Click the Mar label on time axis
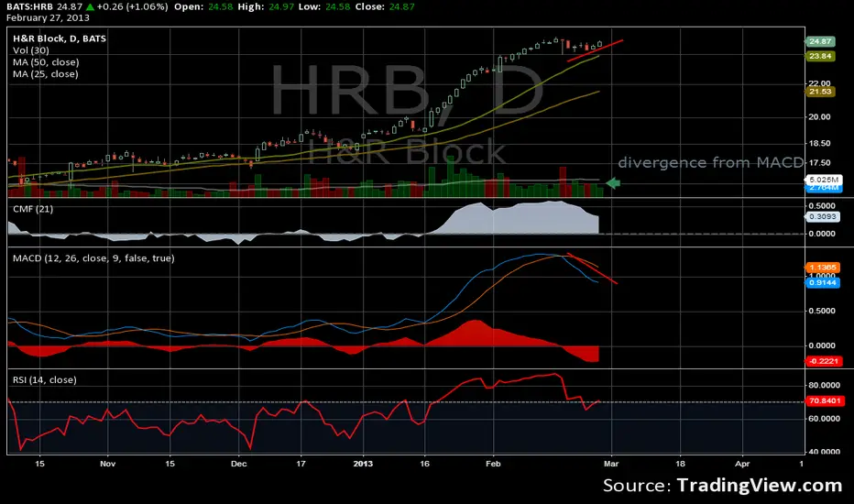This screenshot has height=504, width=854. (x=611, y=464)
